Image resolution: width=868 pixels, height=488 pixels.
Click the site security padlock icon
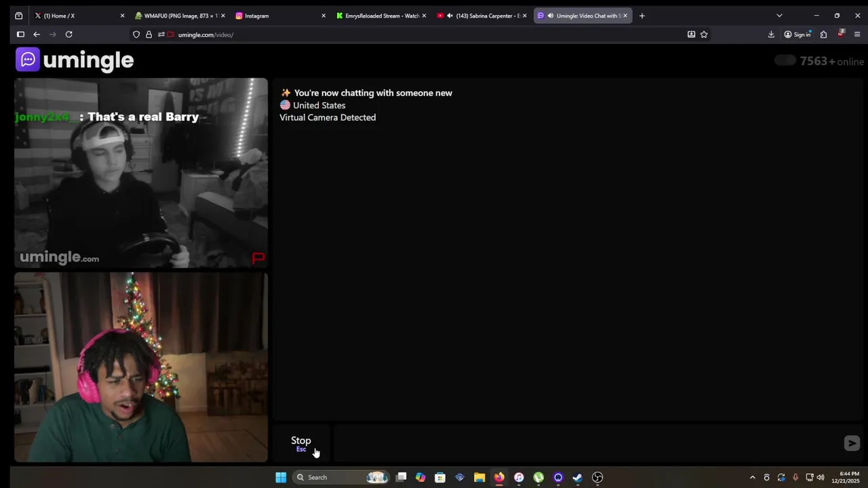[x=149, y=35]
